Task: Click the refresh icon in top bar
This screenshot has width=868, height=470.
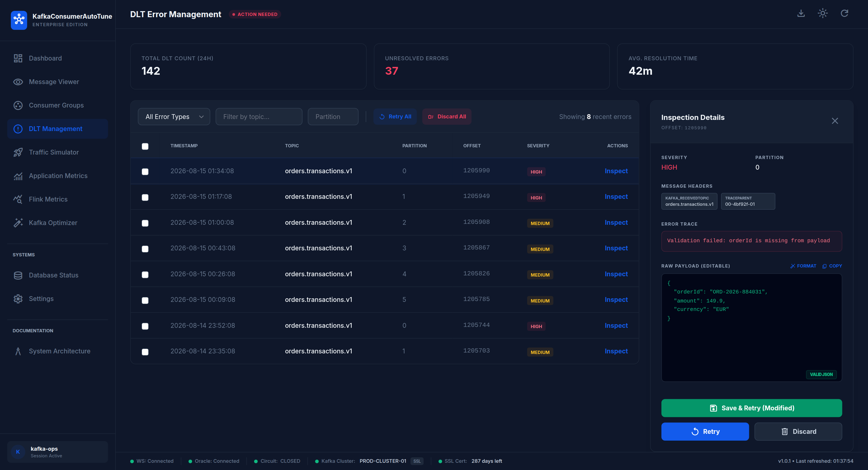Action: [x=844, y=14]
